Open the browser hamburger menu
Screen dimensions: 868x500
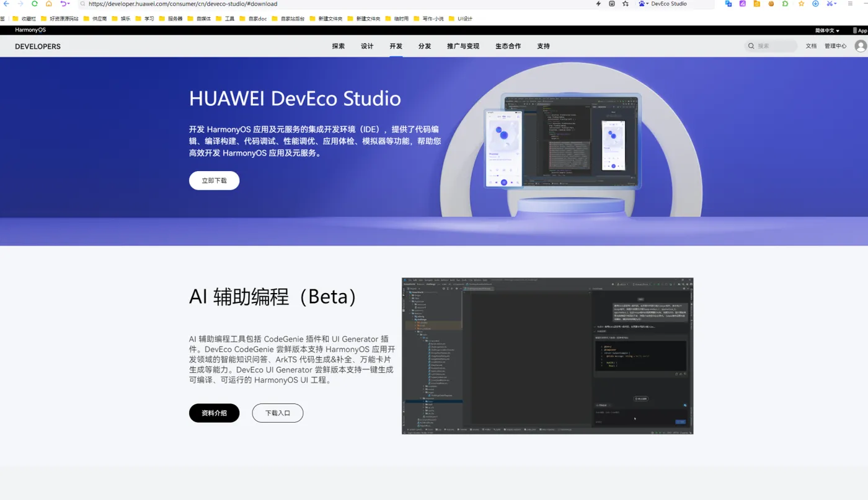(850, 4)
